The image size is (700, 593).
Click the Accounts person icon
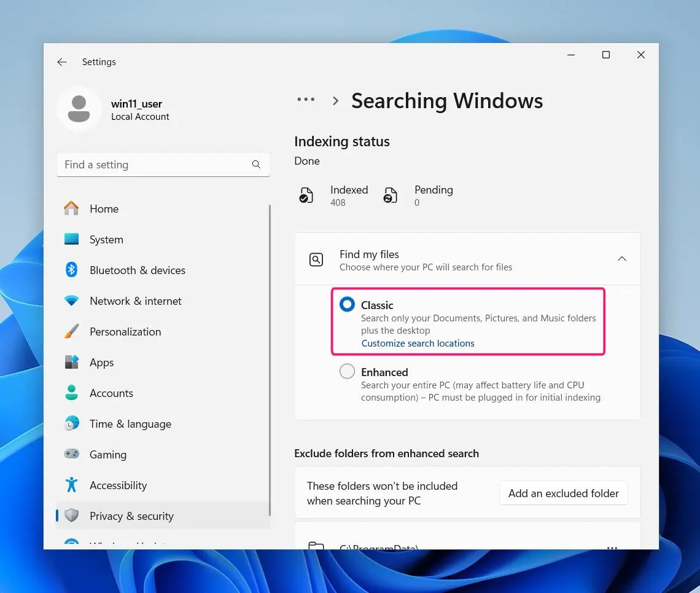pyautogui.click(x=71, y=393)
